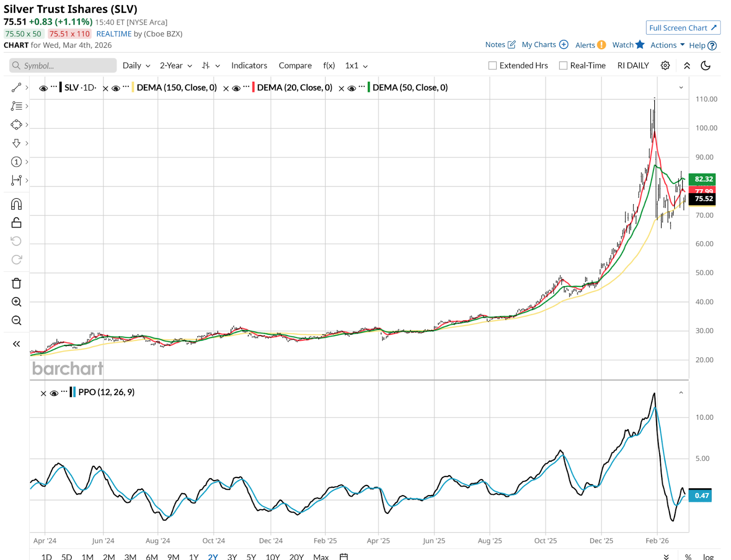The width and height of the screenshot is (731, 560).
Task: Zoom in on the chart
Action: point(16,302)
